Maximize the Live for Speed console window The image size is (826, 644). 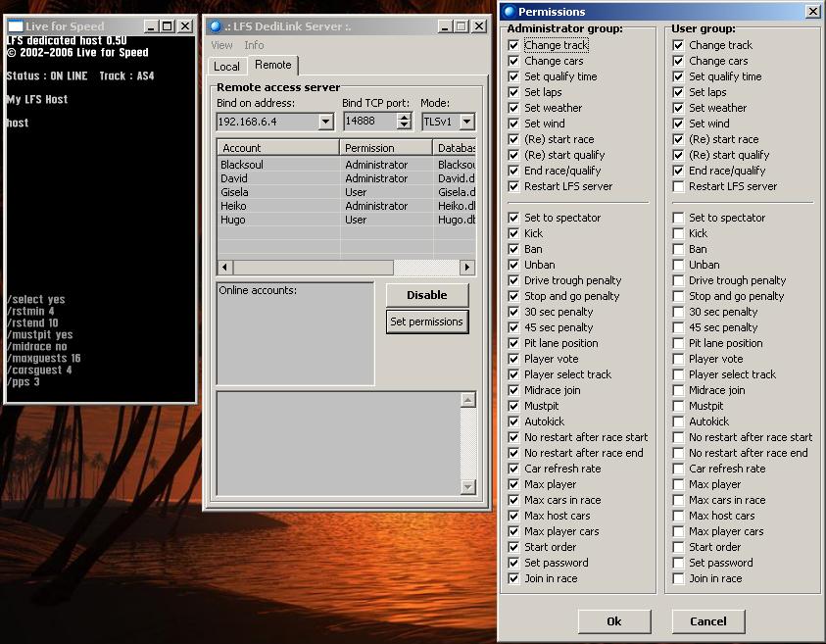coord(168,25)
